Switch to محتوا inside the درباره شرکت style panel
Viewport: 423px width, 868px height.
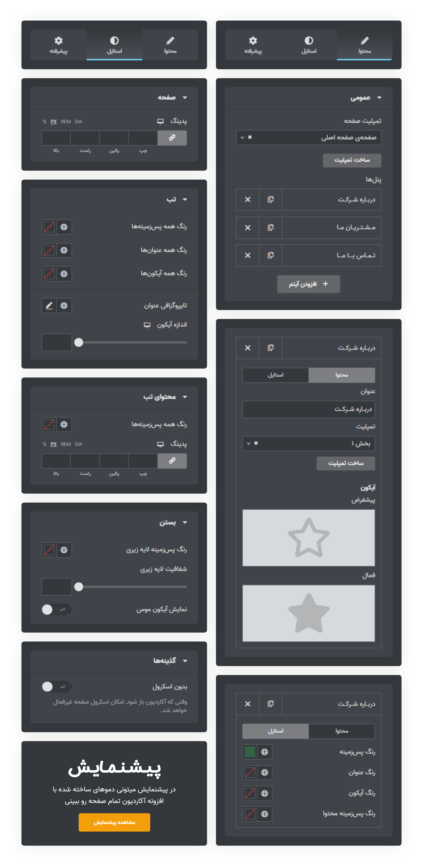point(342,731)
